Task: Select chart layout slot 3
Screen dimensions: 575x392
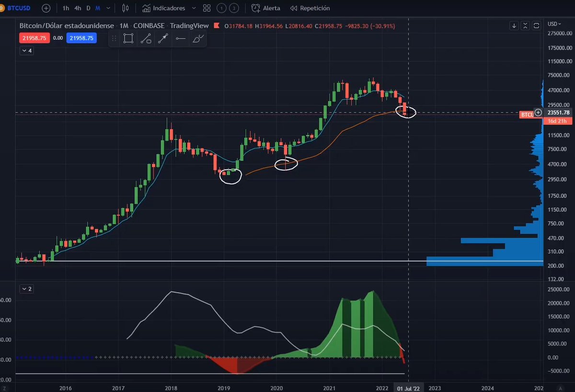Action: point(233,8)
